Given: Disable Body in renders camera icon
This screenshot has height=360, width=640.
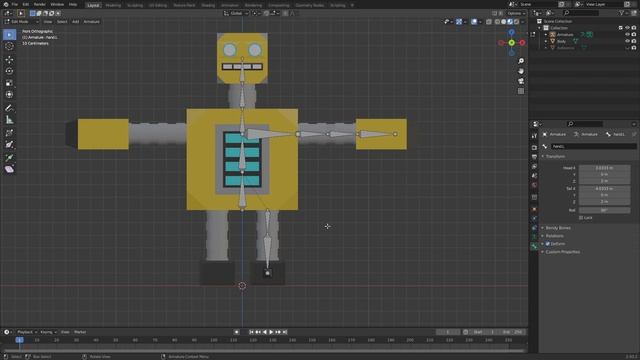Looking at the screenshot, I should pyautogui.click(x=634, y=41).
